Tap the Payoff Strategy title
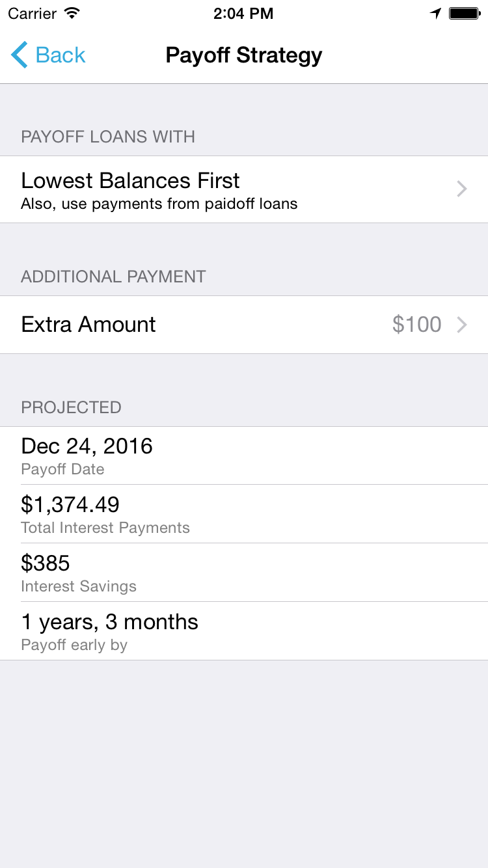 (x=244, y=55)
